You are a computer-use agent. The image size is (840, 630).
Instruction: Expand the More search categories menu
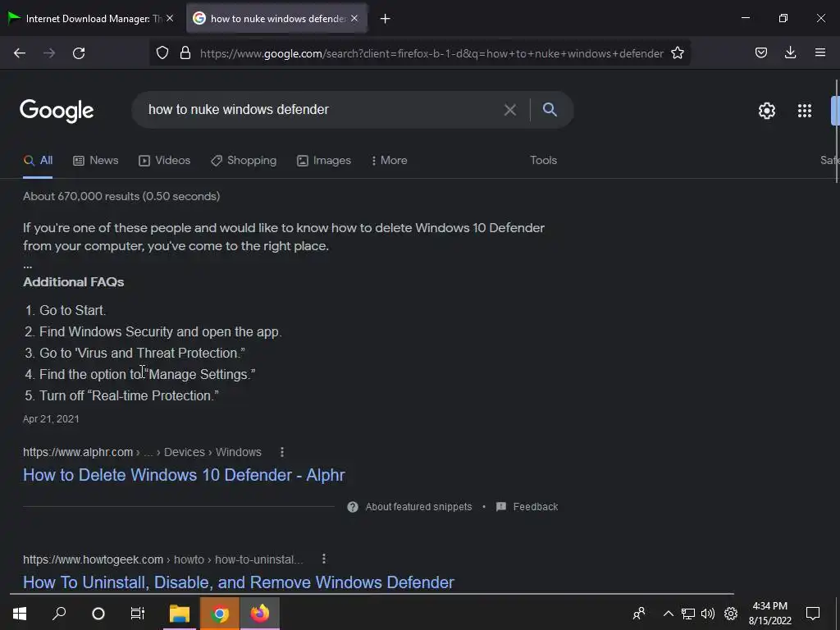coord(390,160)
